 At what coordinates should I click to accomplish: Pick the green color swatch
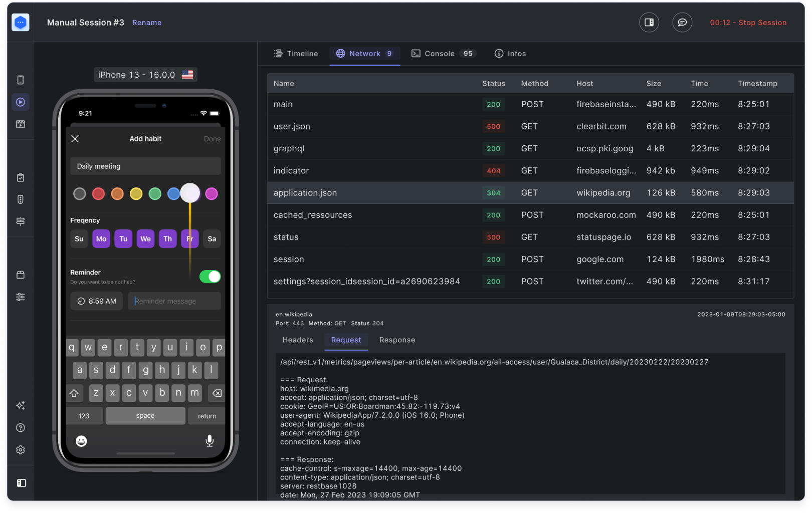coord(155,193)
